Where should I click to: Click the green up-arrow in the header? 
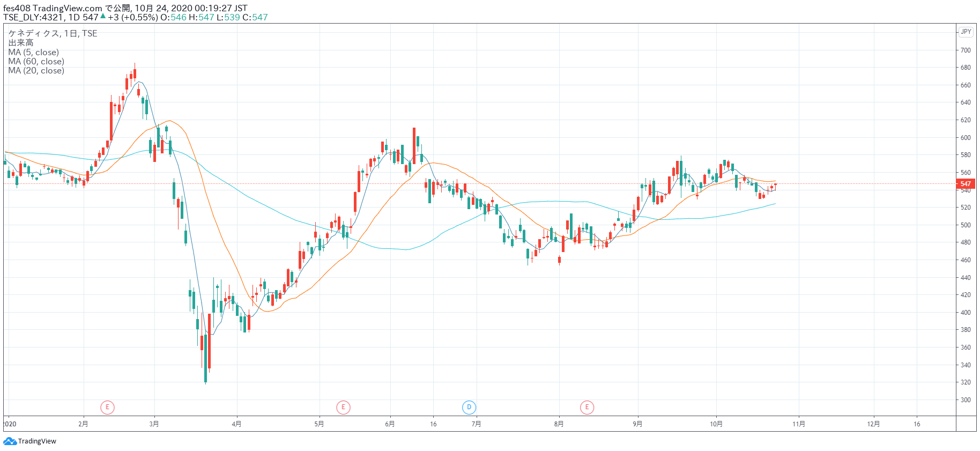point(103,17)
